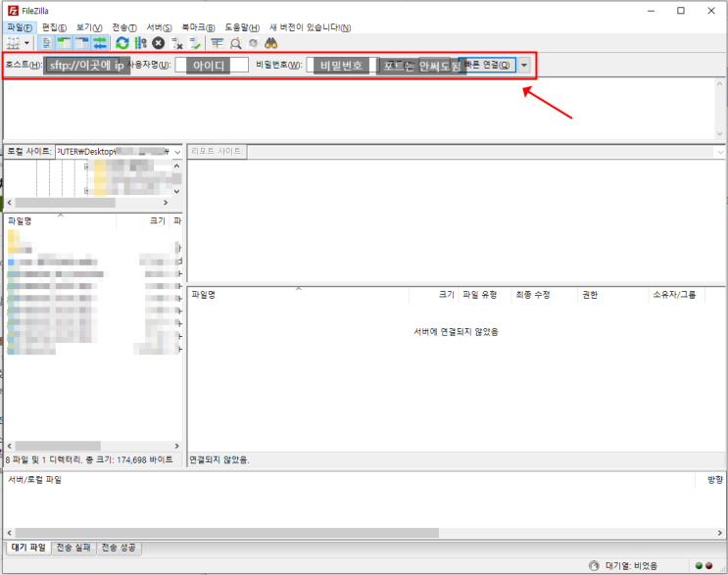The image size is (728, 575).
Task: Click the 사용자명 username input field
Action: (x=212, y=65)
